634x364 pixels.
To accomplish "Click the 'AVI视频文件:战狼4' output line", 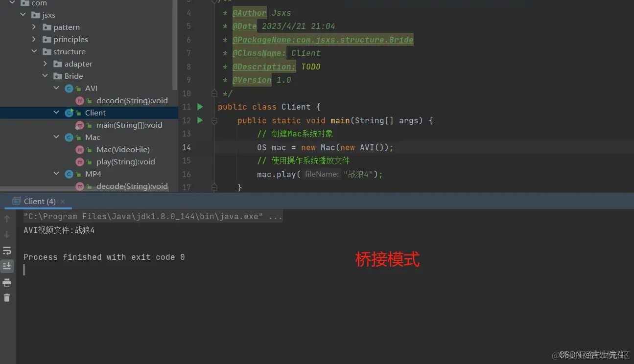I will tap(59, 230).
